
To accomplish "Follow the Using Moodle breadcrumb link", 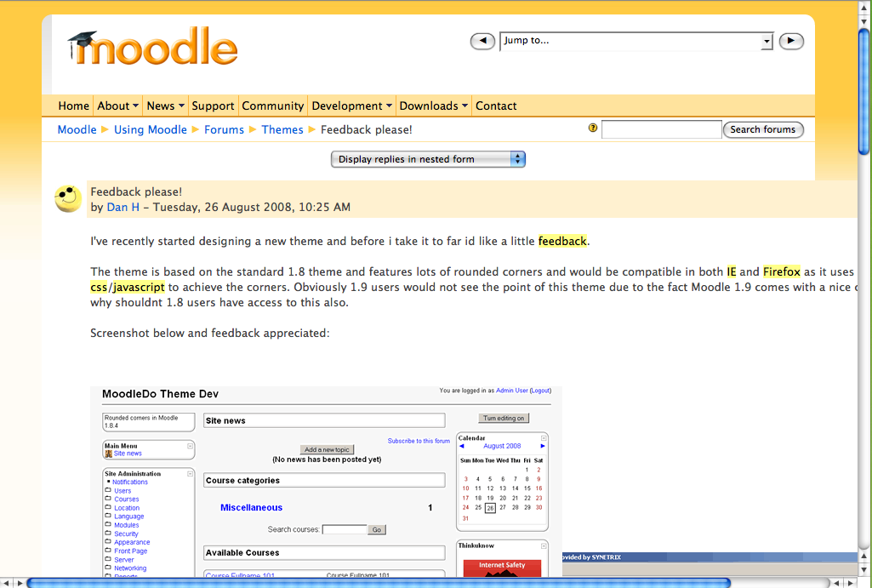I will point(150,129).
